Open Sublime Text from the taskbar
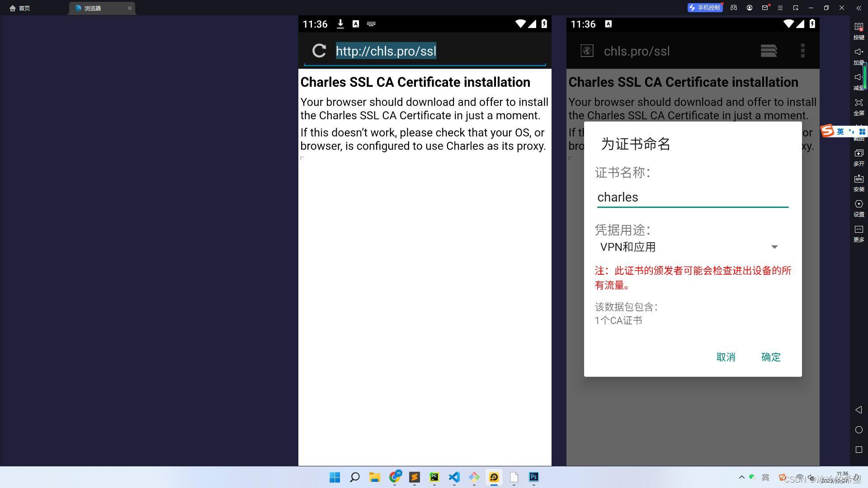 point(415,477)
